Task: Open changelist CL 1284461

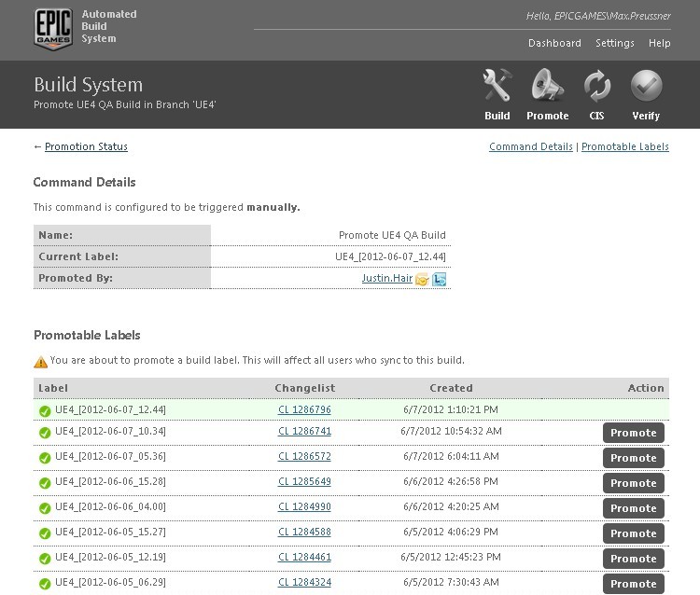Action: click(x=304, y=557)
